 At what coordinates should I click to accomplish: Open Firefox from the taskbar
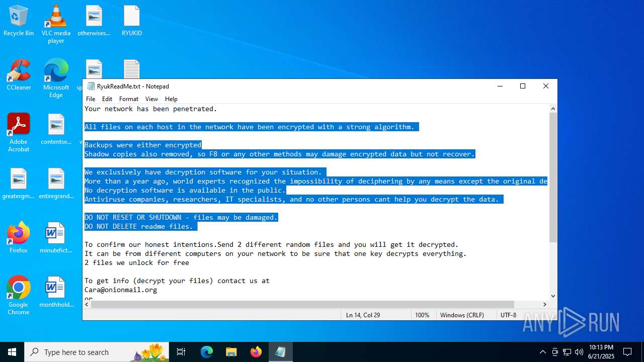[x=256, y=352]
